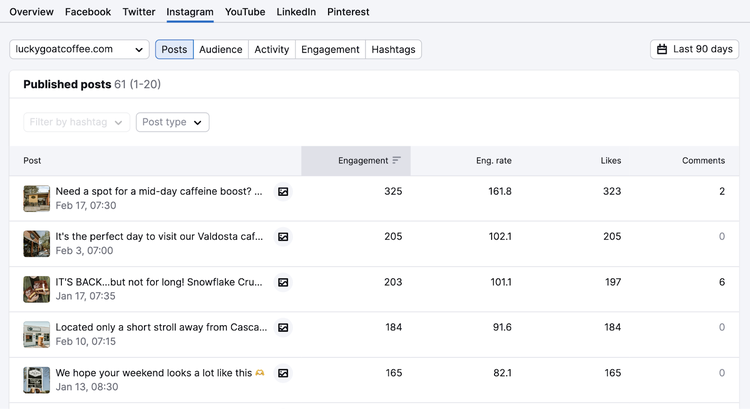Click engagement value 203
This screenshot has width=750, height=409.
pos(393,282)
